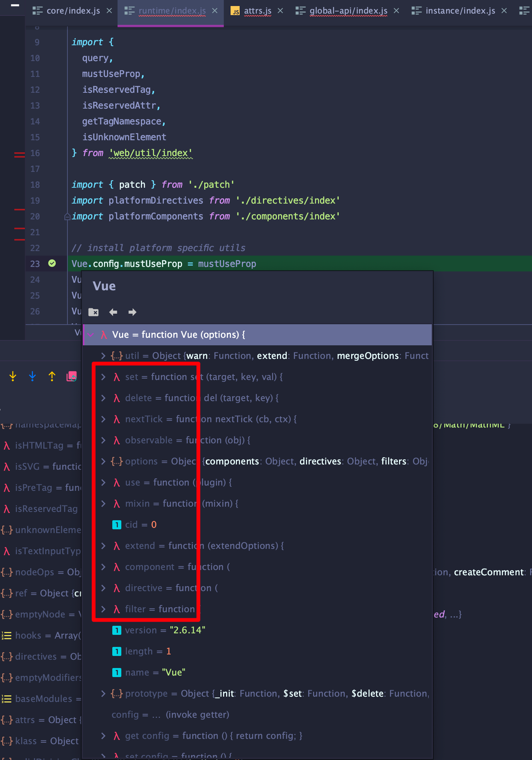Expand the filter = function node
Screen dimensions: 532x760
pos(103,609)
